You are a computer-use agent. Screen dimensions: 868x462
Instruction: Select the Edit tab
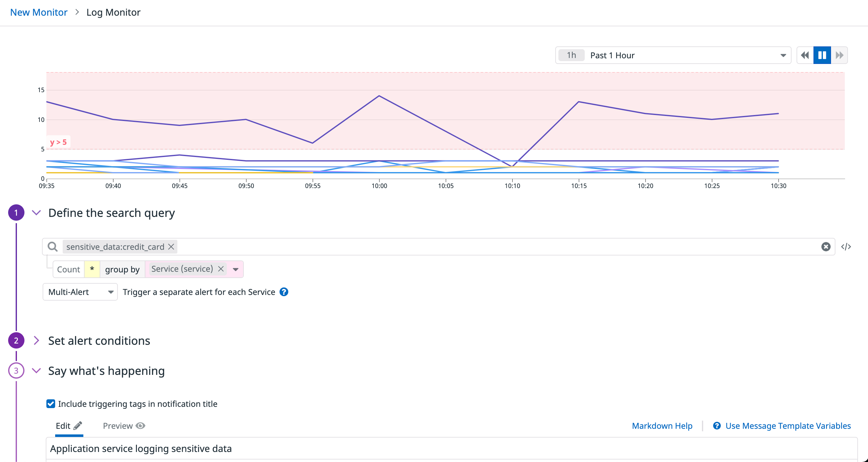click(x=63, y=426)
